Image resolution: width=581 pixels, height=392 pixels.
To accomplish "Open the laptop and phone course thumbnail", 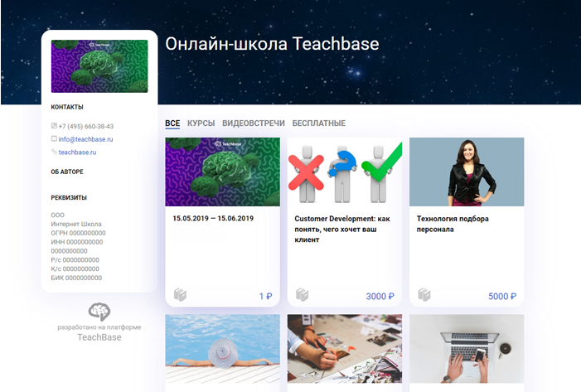I will (467, 349).
